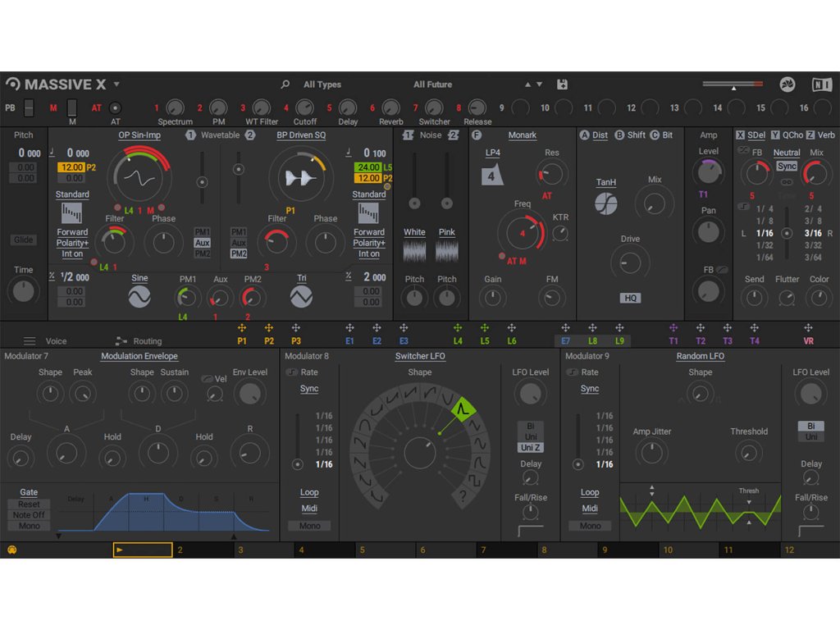Click the magnifier search icon in header

point(285,84)
